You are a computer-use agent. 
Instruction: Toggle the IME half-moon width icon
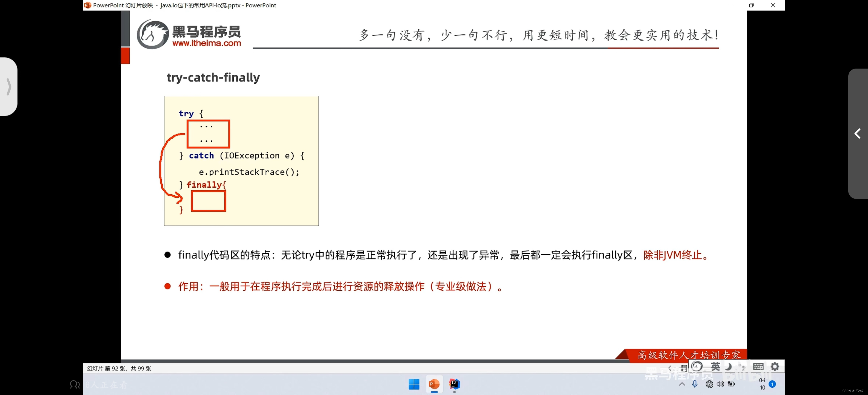point(729,367)
